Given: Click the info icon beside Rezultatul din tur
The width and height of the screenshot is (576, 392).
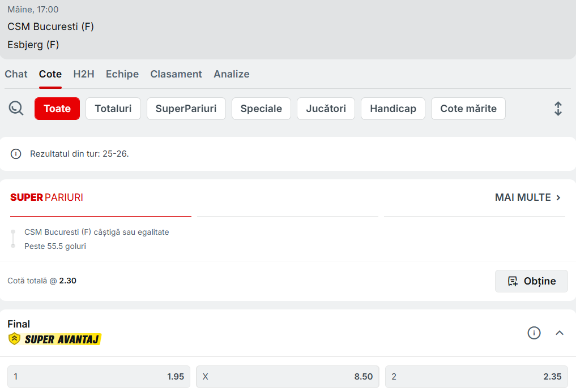Looking at the screenshot, I should [16, 154].
